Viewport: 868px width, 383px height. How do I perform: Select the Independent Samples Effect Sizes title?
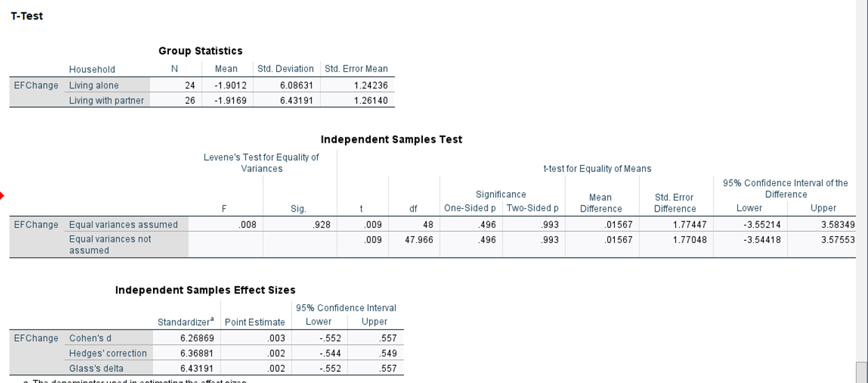(x=205, y=290)
